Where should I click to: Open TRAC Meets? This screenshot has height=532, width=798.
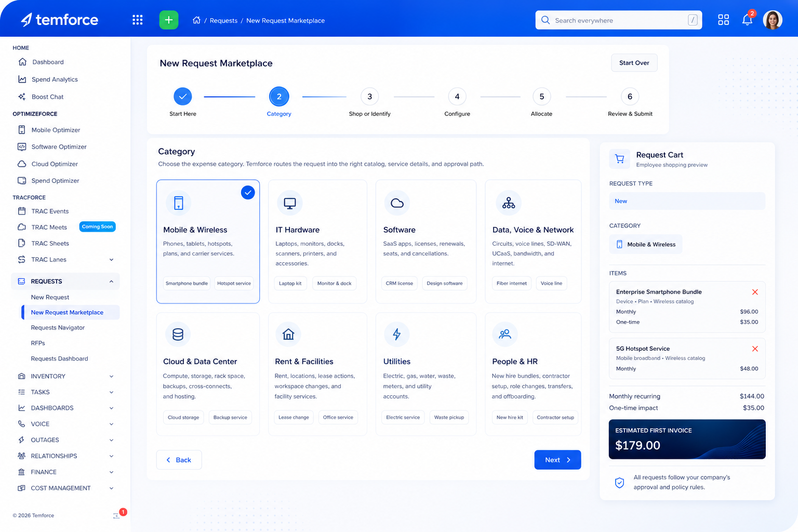tap(49, 227)
